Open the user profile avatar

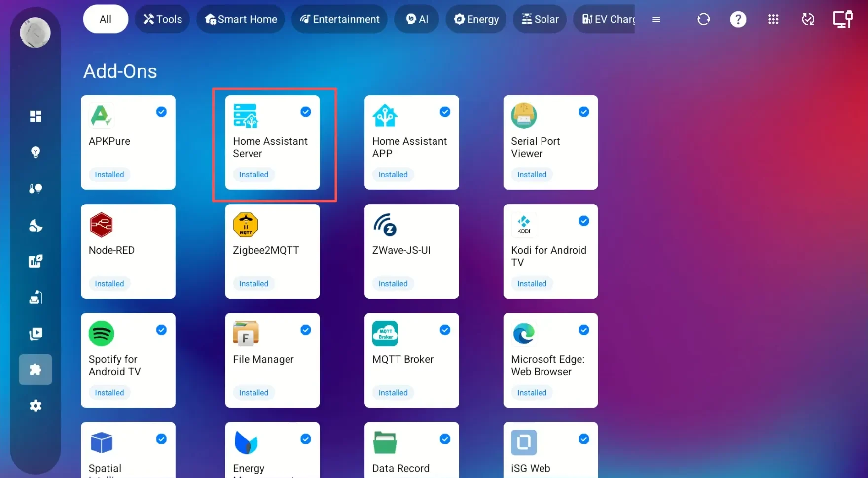(x=35, y=33)
